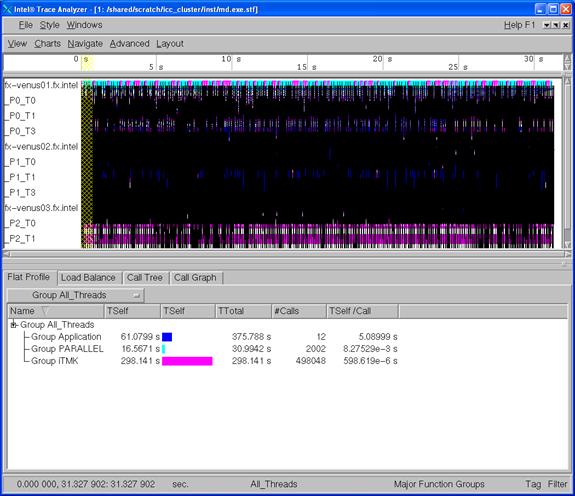Viewport: 575px width, 496px height.
Task: Click the _P0_T3 thread label
Action: coord(21,131)
